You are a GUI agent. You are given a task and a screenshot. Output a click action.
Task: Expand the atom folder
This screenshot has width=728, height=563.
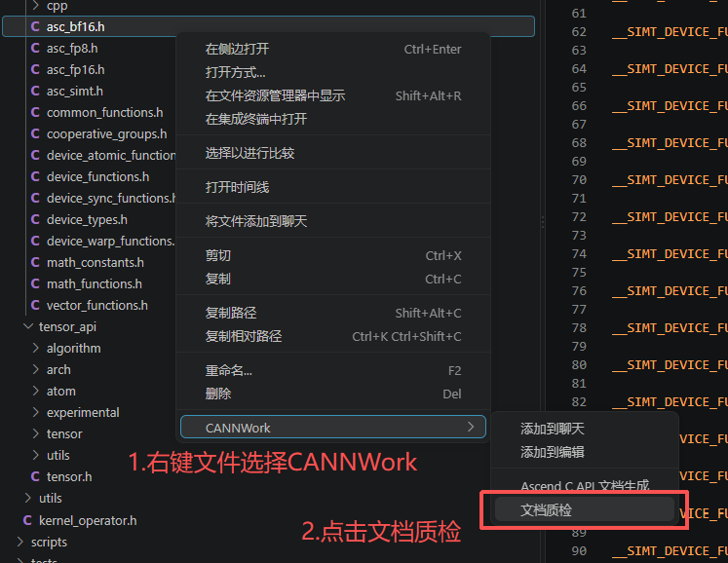pos(36,392)
